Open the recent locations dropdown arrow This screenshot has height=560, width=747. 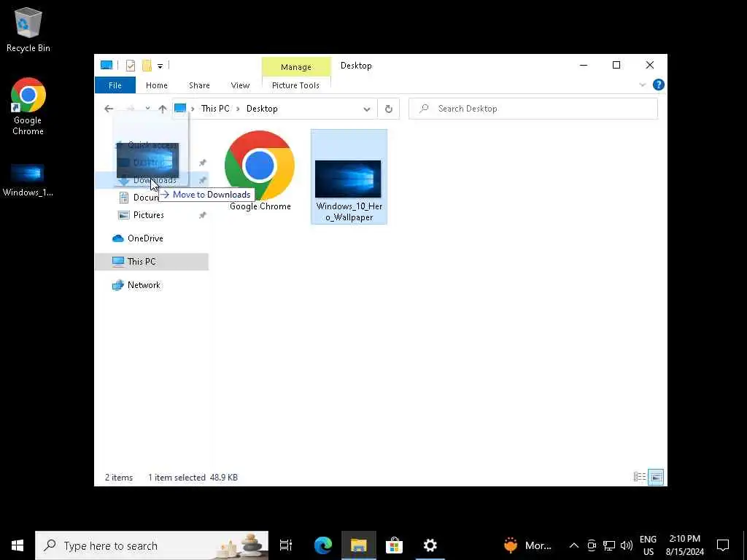tap(147, 109)
